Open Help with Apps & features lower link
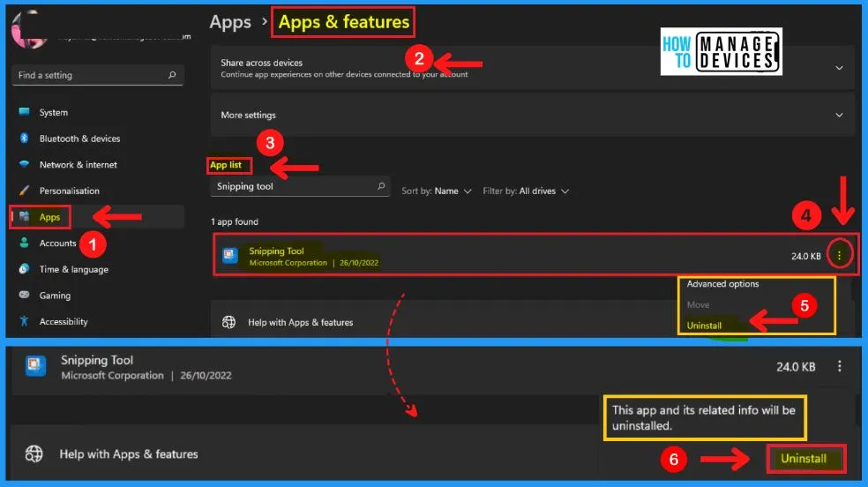Viewport: 868px width, 487px height. coord(129,453)
